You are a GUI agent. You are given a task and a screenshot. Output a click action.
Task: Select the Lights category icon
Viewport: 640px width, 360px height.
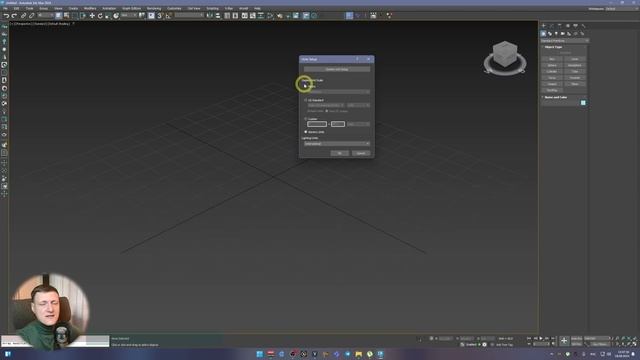pos(556,33)
